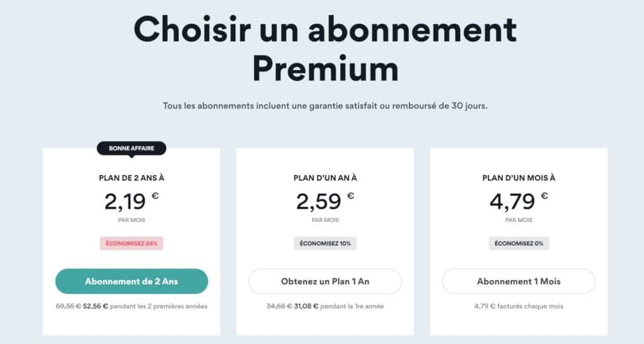Click the 4,79 € monthly price
The height and width of the screenshot is (344, 644).
519,201
